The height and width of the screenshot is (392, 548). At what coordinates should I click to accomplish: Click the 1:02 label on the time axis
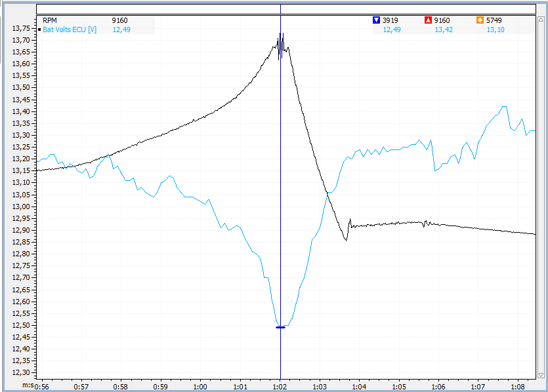tap(280, 387)
